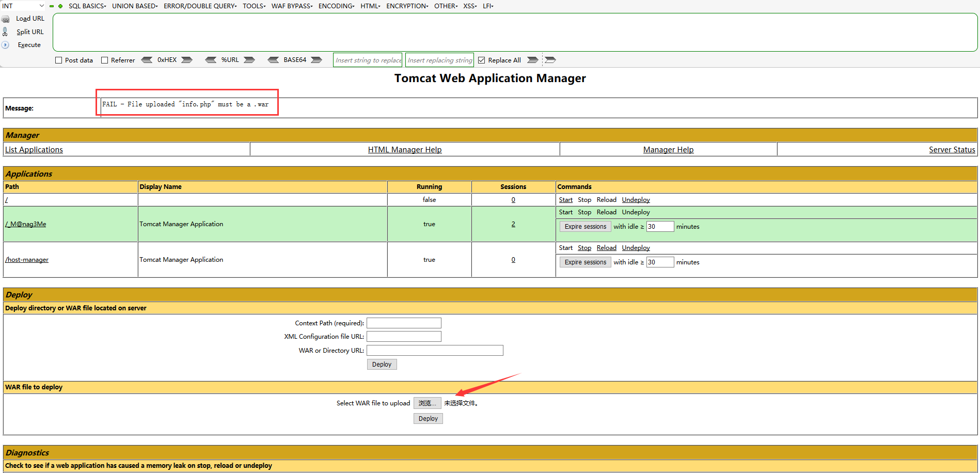Viewport: 980px width, 473px height.
Task: Click right arrow after BASE64 to encode
Action: 317,60
